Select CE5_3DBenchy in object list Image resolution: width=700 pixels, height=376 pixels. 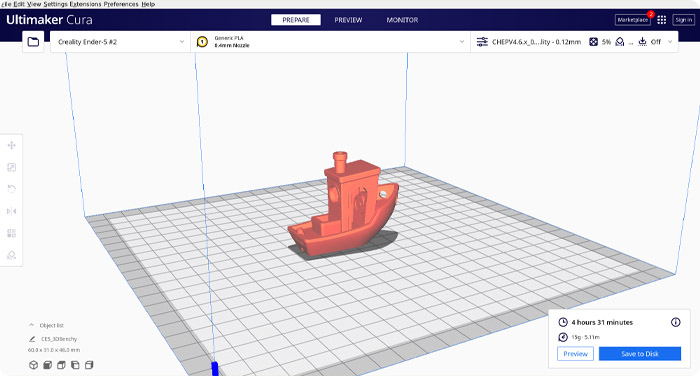pyautogui.click(x=59, y=339)
